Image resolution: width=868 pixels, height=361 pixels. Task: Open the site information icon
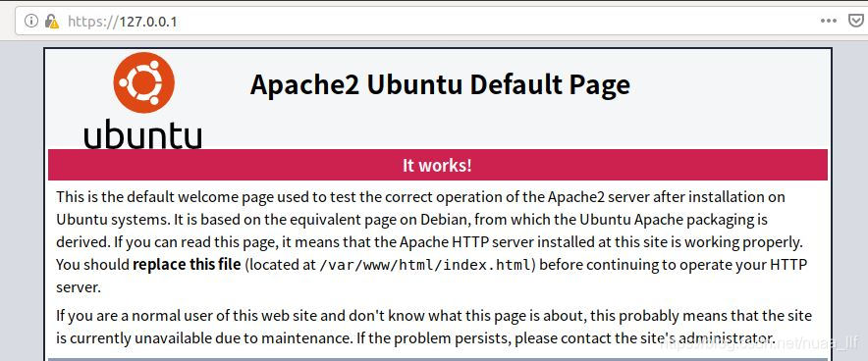pos(31,21)
